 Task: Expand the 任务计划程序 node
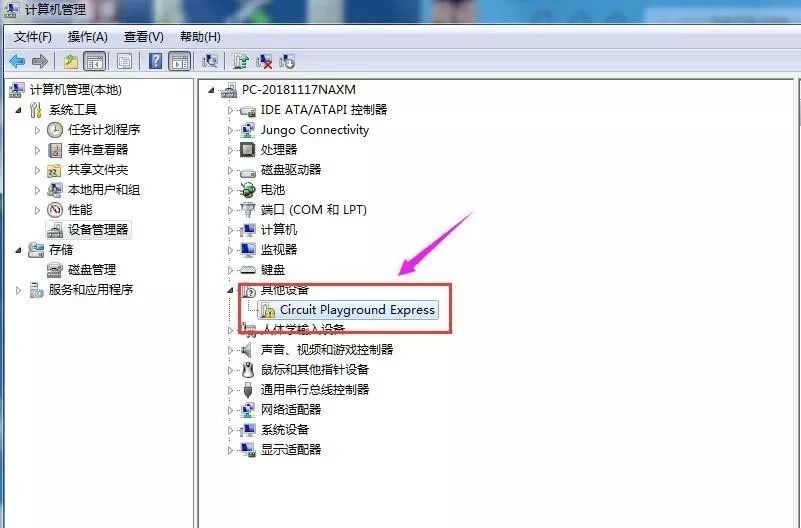click(37, 130)
